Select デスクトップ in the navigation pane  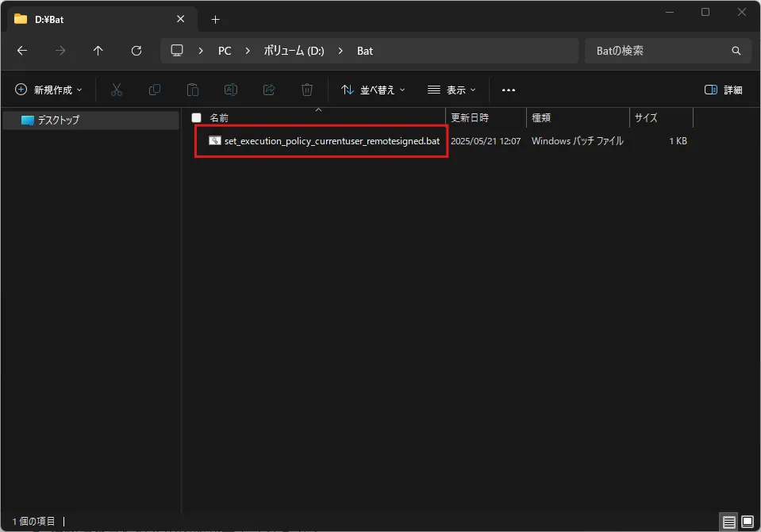[x=90, y=120]
